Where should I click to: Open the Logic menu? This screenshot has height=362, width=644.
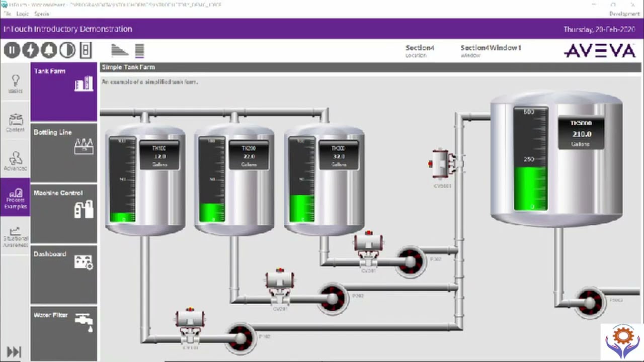click(x=23, y=14)
